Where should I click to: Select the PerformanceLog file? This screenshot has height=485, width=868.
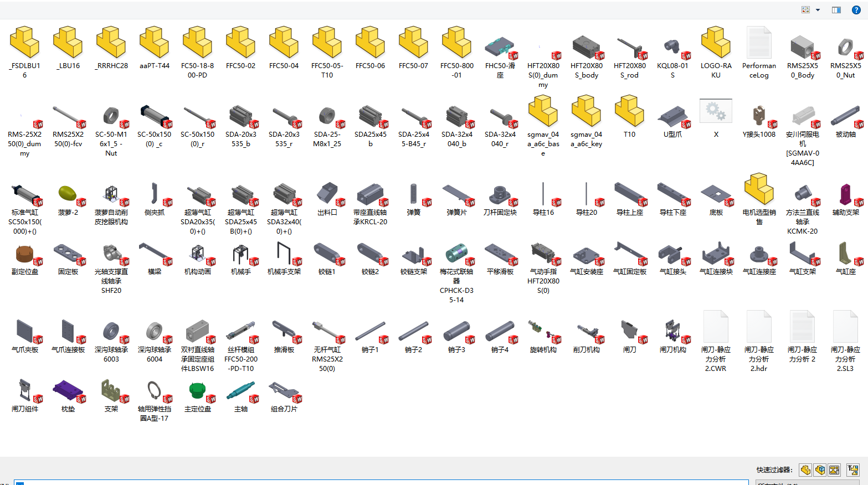(759, 53)
